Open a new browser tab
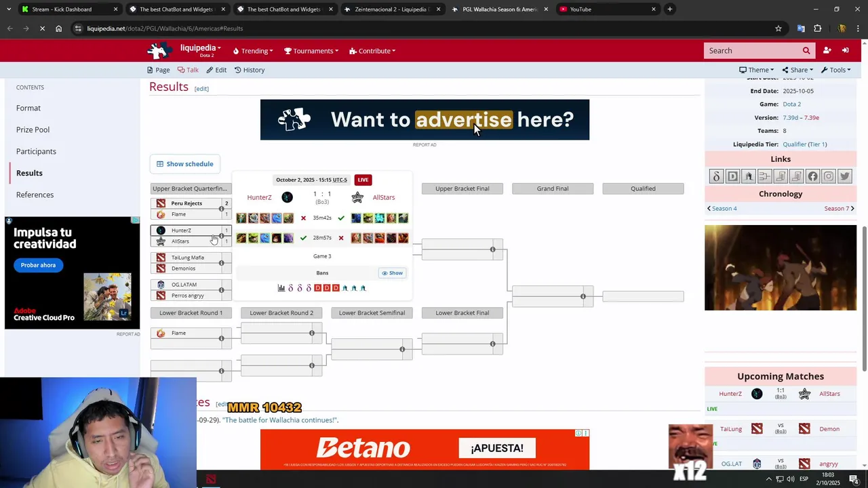868x488 pixels. click(x=670, y=9)
